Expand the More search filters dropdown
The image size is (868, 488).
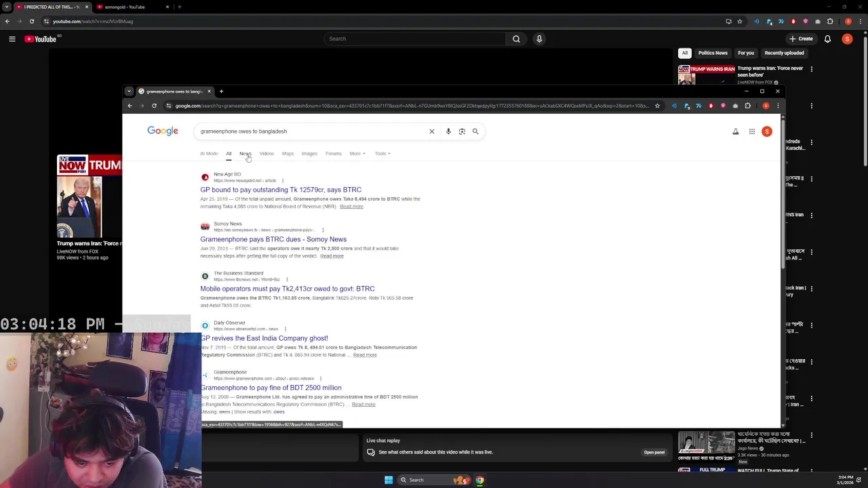tap(357, 154)
